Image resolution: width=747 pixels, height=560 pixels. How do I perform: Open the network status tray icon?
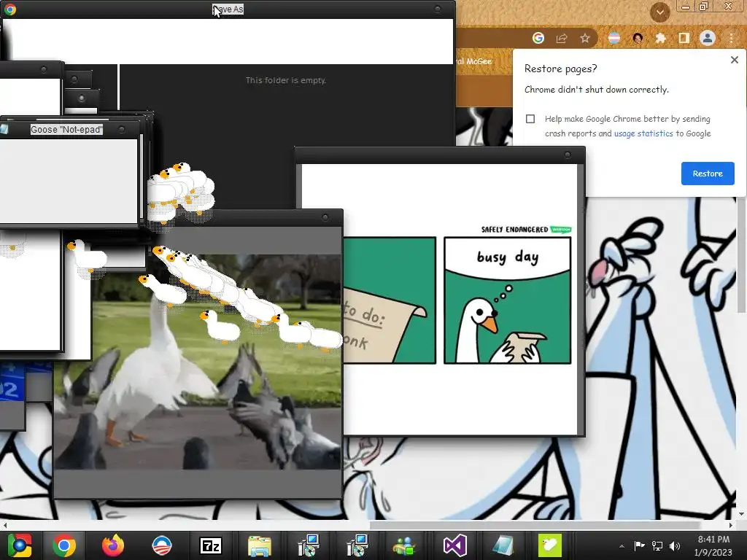pyautogui.click(x=657, y=545)
